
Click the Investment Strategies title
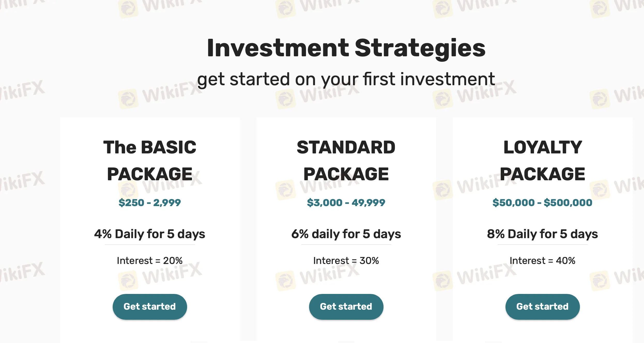pos(346,48)
